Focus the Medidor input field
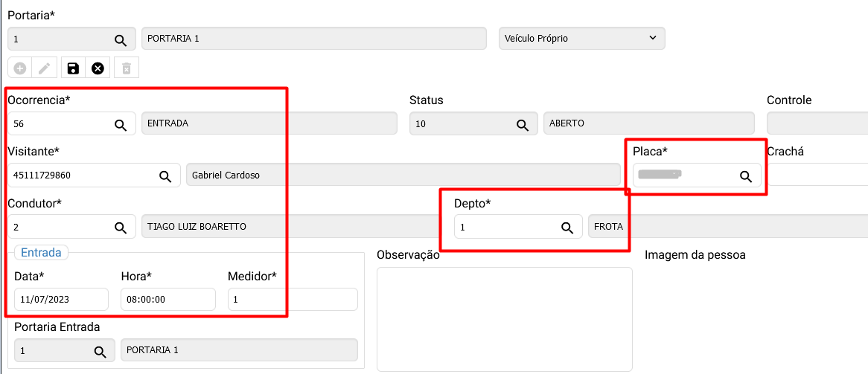This screenshot has width=868, height=374. 292,300
